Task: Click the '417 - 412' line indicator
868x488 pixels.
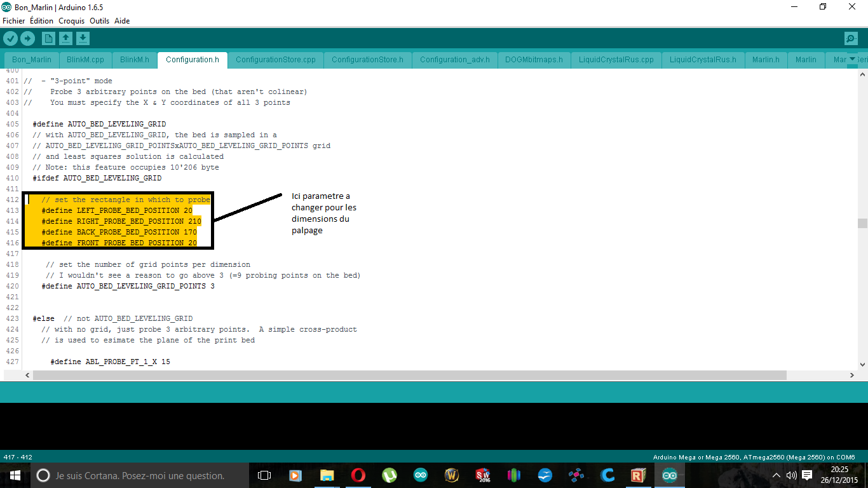Action: tap(18, 457)
